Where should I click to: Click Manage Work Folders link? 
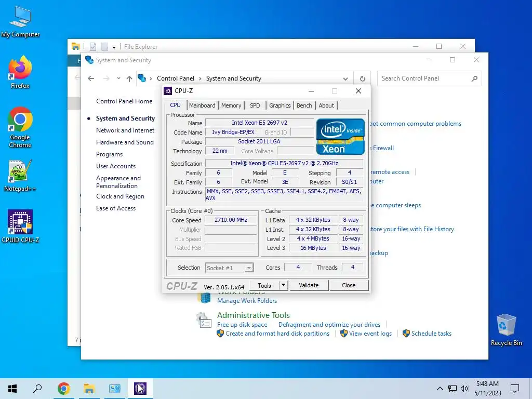(247, 301)
